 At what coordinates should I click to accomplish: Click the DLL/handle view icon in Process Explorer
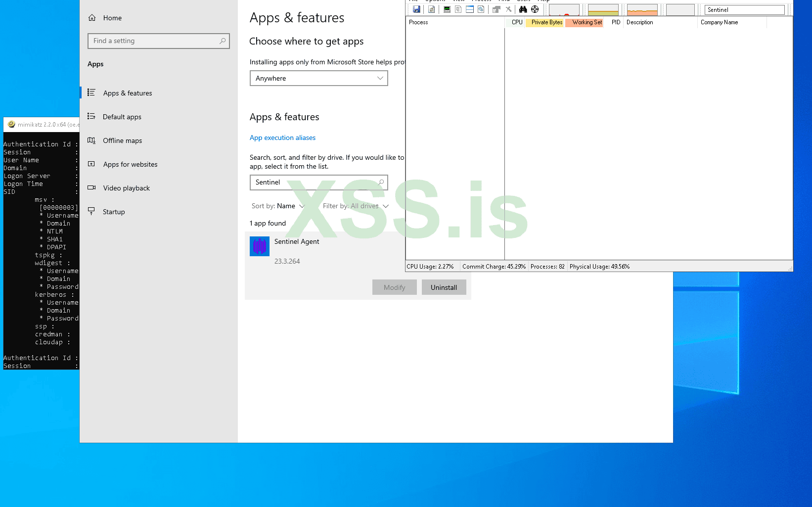[481, 9]
